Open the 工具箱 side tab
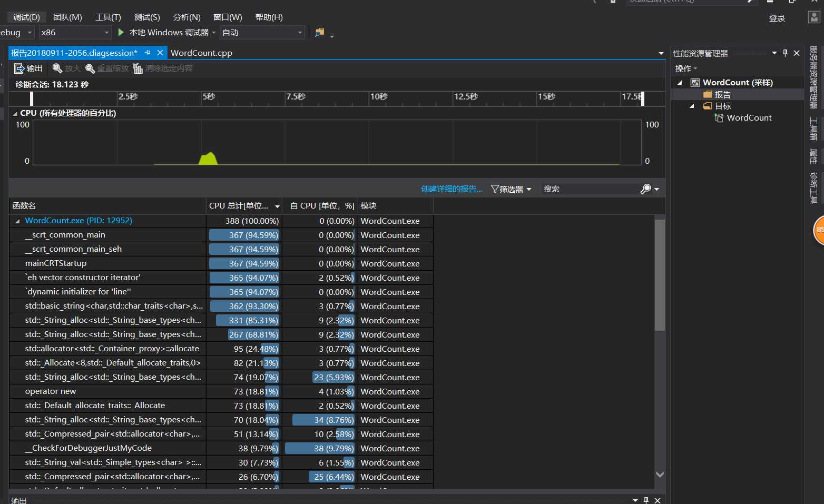The image size is (824, 504). click(814, 129)
